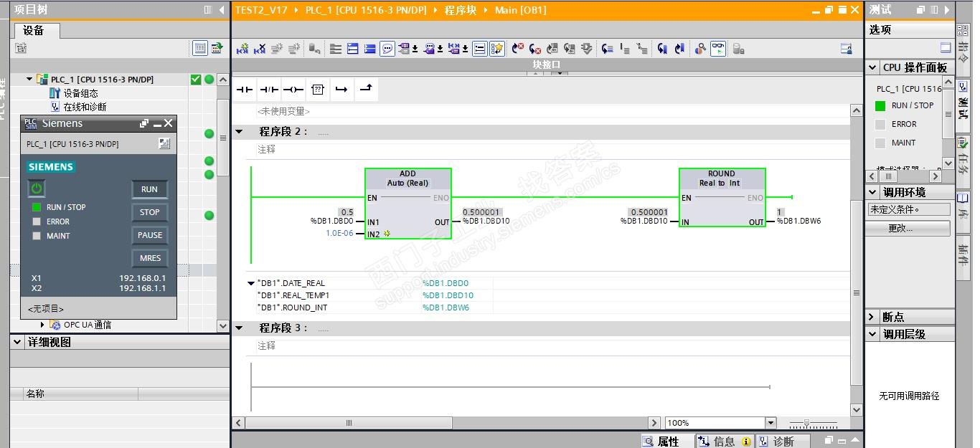Insert an empty box instruction

click(x=318, y=89)
